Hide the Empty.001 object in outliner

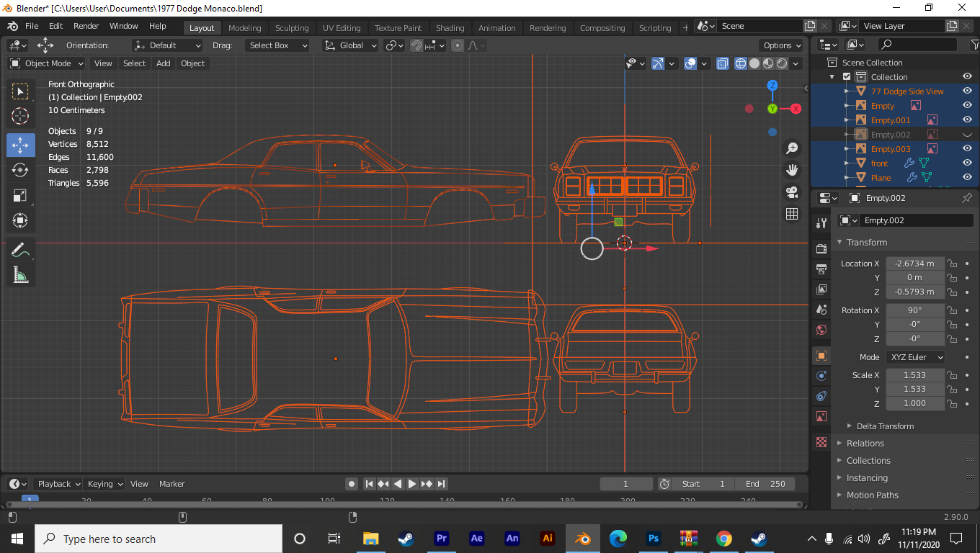[x=967, y=120]
